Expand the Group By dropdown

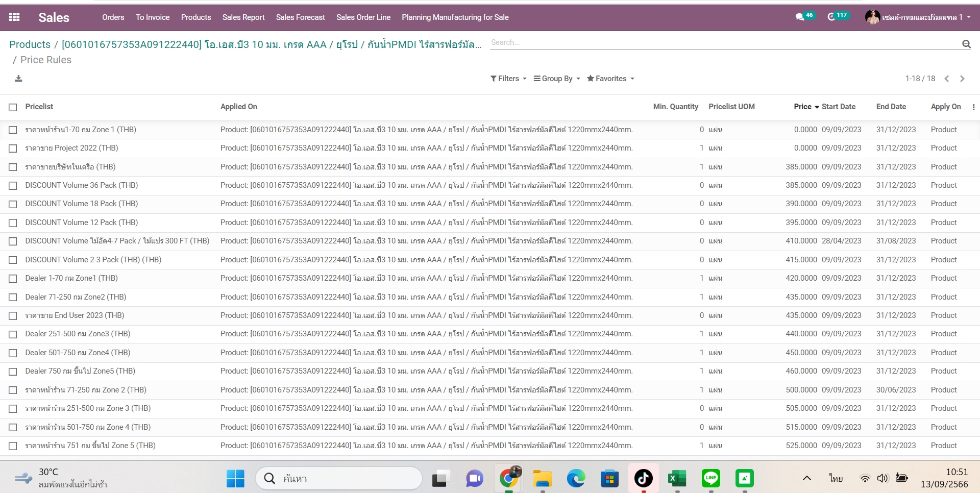click(x=556, y=79)
